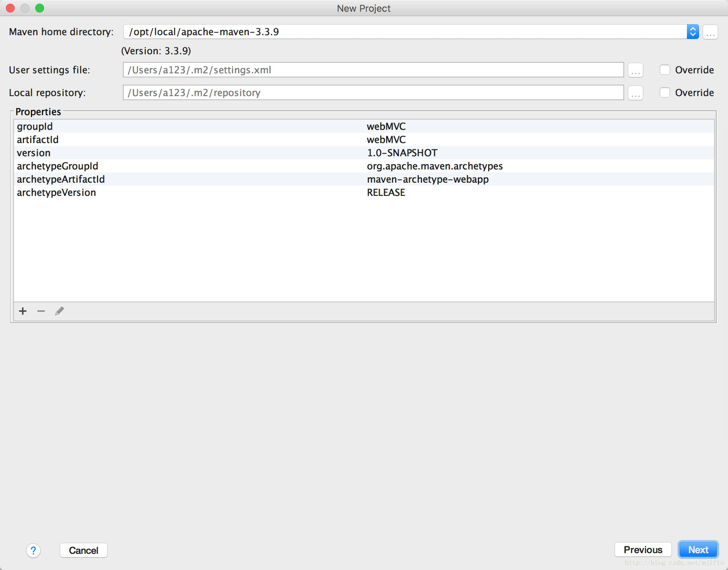Enable Override for user settings file

click(x=665, y=70)
